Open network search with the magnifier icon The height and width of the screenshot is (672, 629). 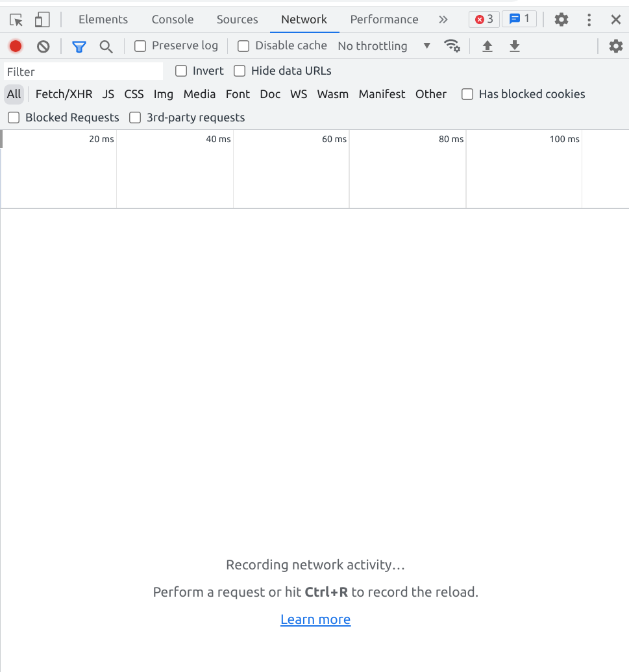point(106,45)
